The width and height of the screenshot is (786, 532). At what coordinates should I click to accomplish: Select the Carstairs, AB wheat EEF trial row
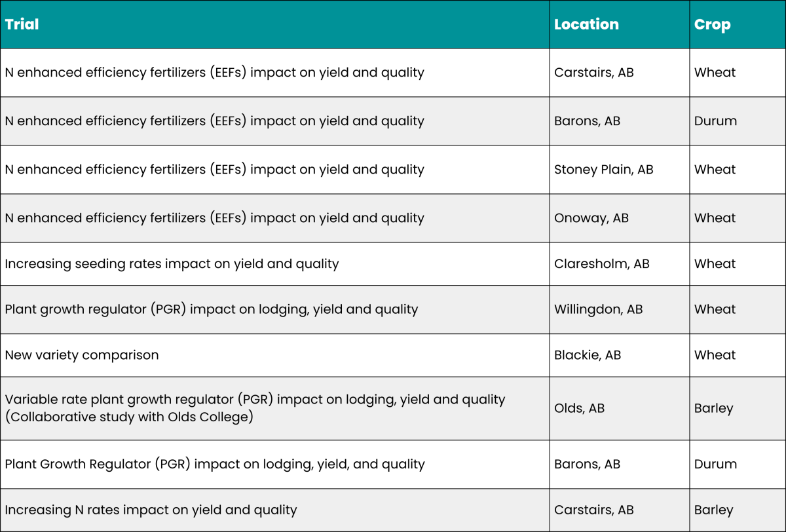[393, 73]
